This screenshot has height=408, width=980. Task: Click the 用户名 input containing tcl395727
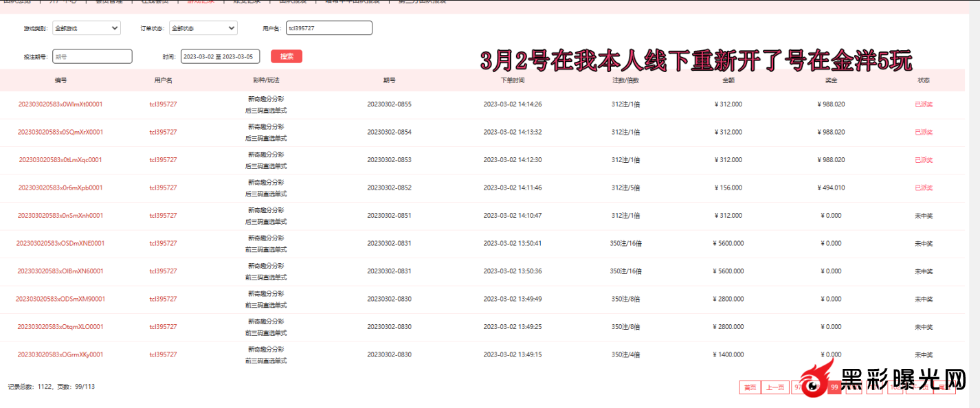[328, 28]
